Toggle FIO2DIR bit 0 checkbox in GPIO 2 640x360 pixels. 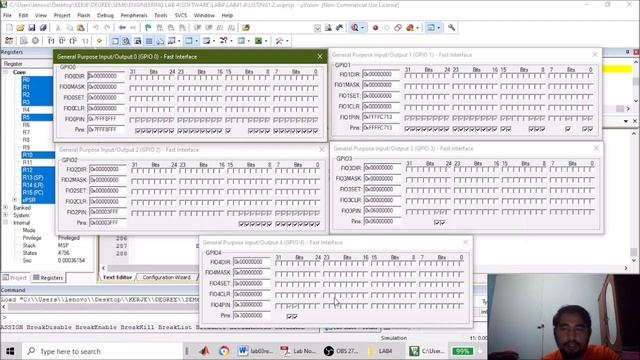point(317,171)
